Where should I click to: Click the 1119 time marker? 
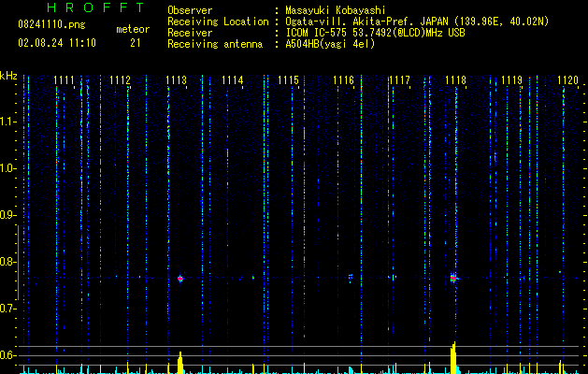coord(512,80)
